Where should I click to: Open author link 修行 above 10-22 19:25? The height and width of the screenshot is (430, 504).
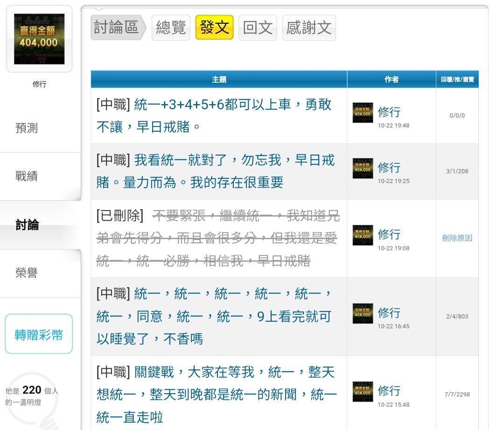pyautogui.click(x=389, y=168)
